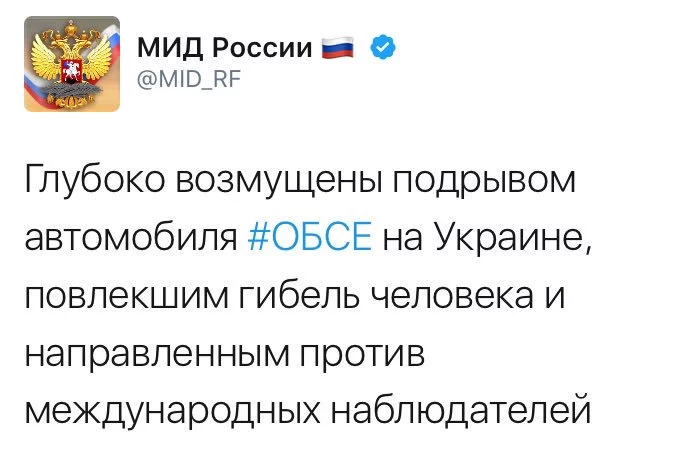Open the #ОБСЕ hashtag

click(x=309, y=239)
